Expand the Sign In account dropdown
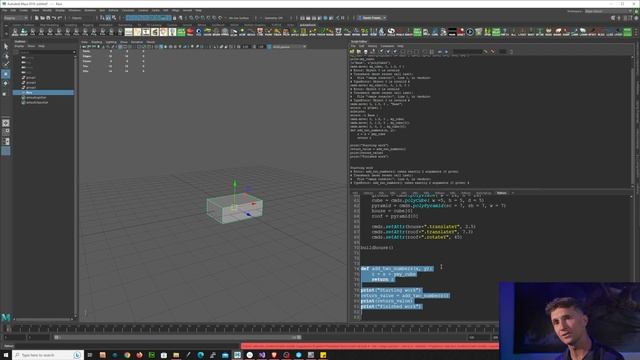This screenshot has width=640, height=360. click(x=372, y=18)
